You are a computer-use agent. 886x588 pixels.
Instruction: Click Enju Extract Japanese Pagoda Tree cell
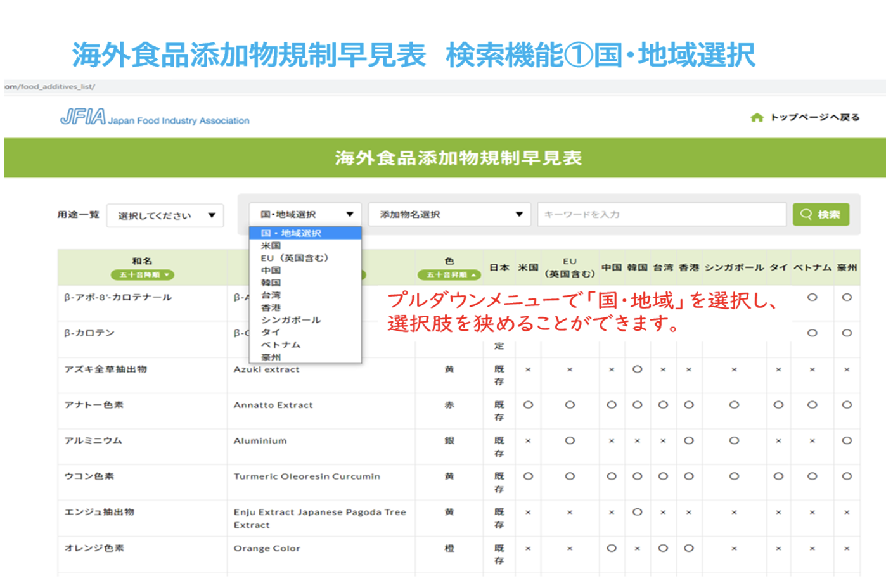pos(320,518)
